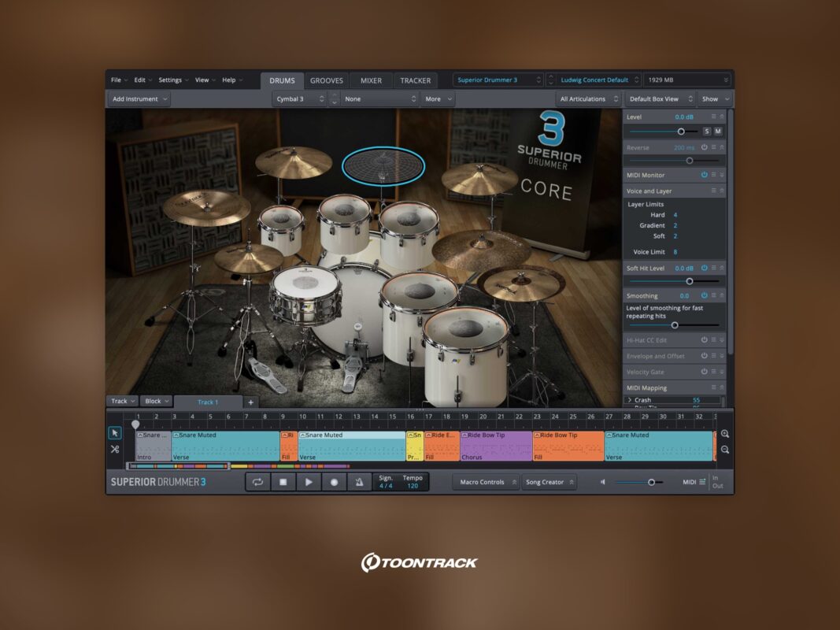Click the Sign. 4/4 time signature

coord(386,486)
